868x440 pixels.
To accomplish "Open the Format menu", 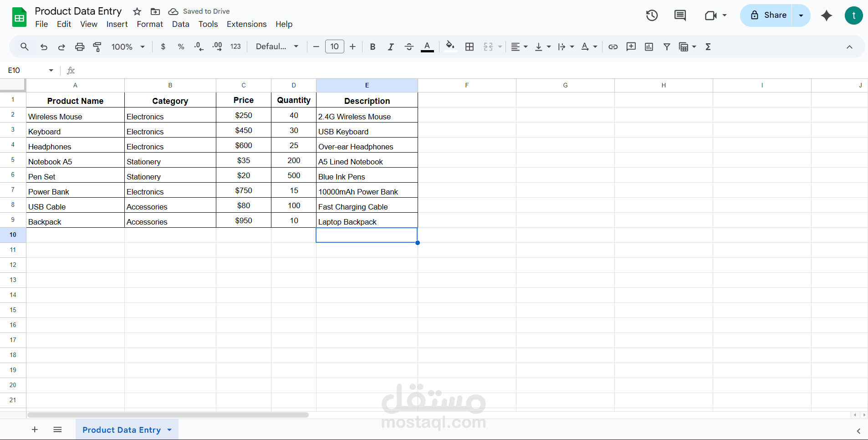I will tap(149, 24).
